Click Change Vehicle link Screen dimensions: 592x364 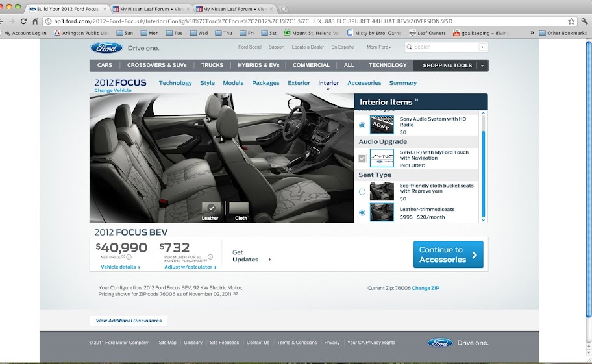coord(113,91)
